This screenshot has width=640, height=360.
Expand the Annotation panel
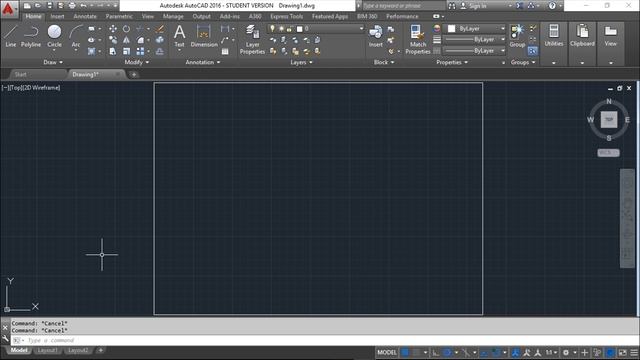(x=203, y=62)
